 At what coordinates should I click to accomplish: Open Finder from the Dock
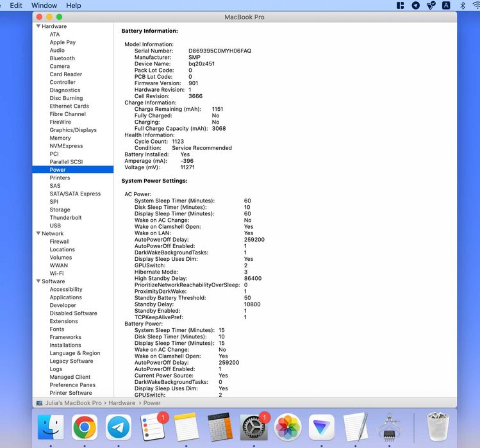click(x=51, y=427)
